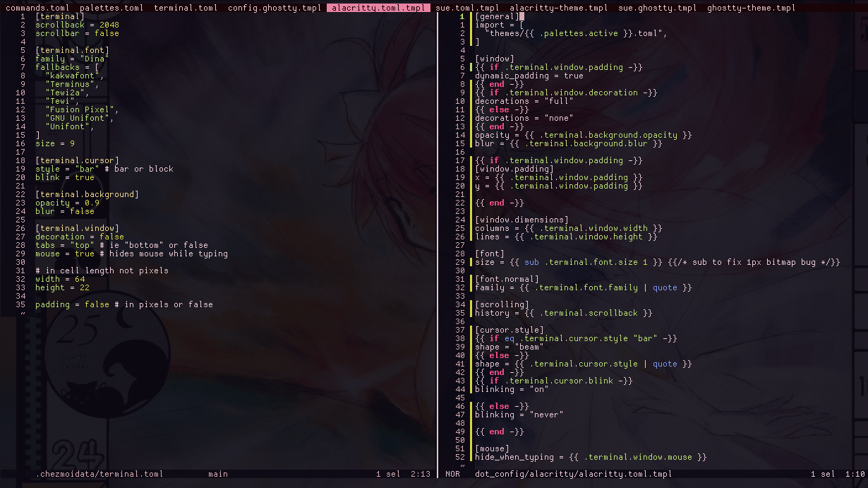The width and height of the screenshot is (868, 488).
Task: Click the NOR mode indicator in statusline
Action: 452,474
